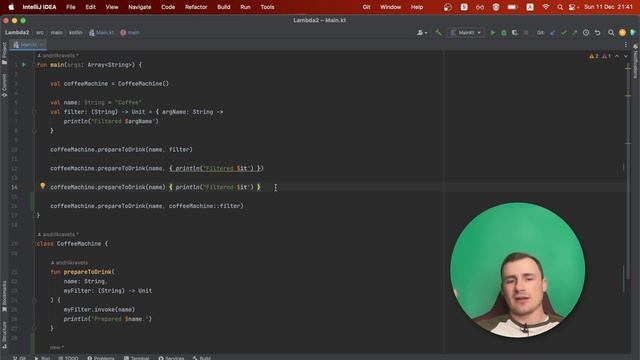Open the Services tool window
The width and height of the screenshot is (640, 360).
pyautogui.click(x=171, y=358)
